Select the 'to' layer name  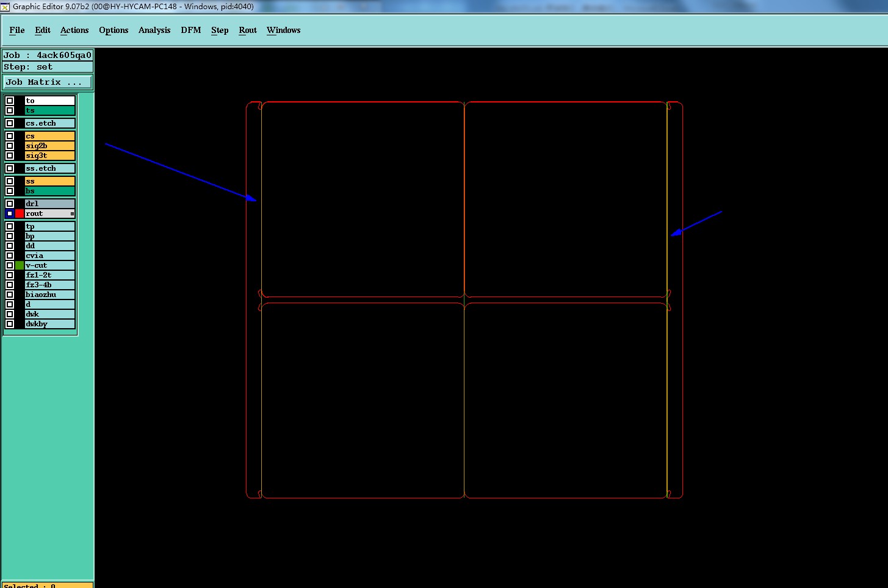click(50, 101)
